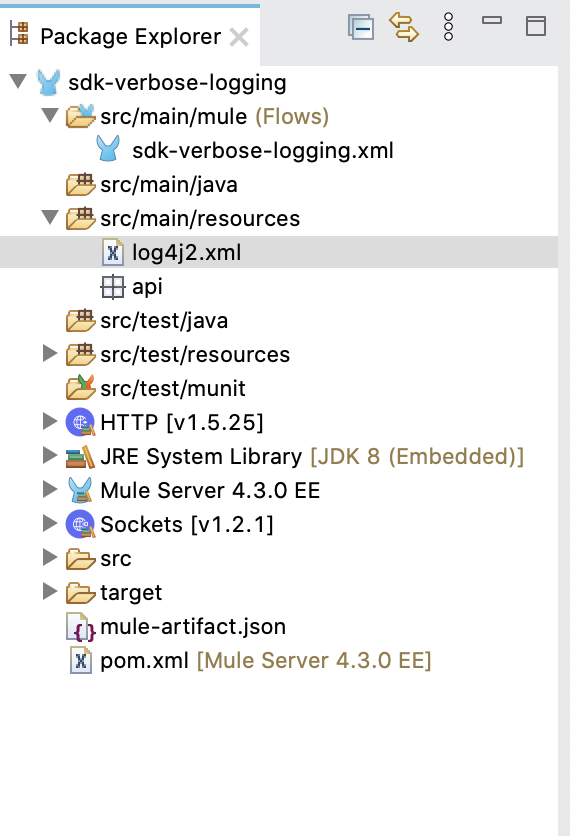
Task: Expand the target folder
Action: point(50,591)
